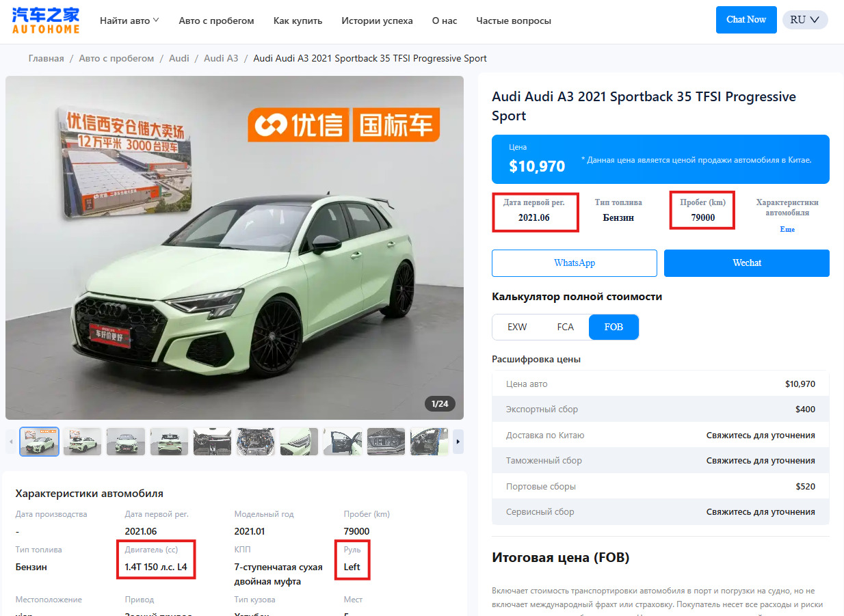Select the second thumbnail rear-side view
Viewport: 844px width, 616px height.
click(x=83, y=442)
